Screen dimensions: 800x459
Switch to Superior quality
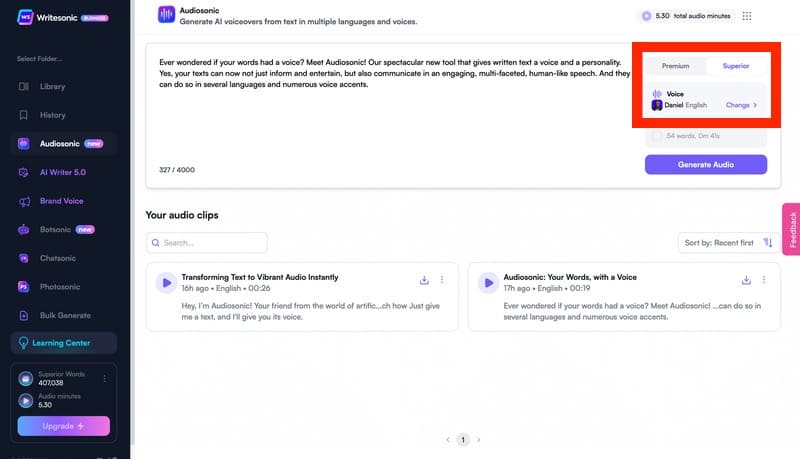(x=736, y=66)
